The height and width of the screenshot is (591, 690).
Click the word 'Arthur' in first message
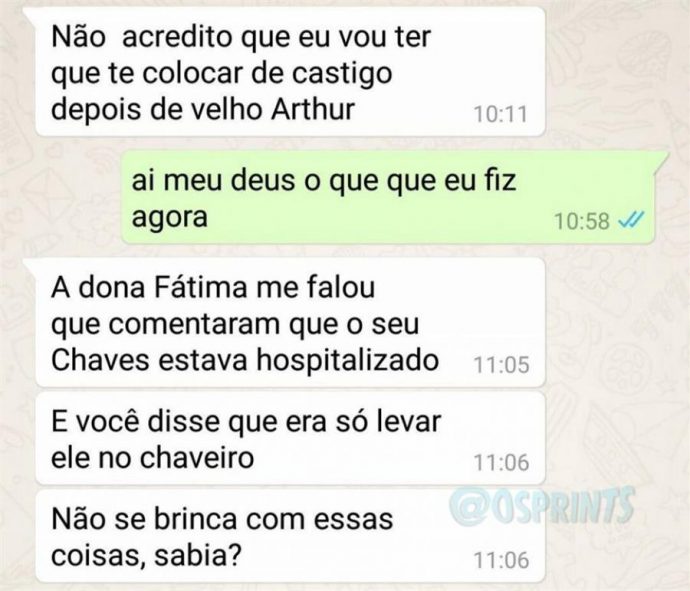click(313, 109)
